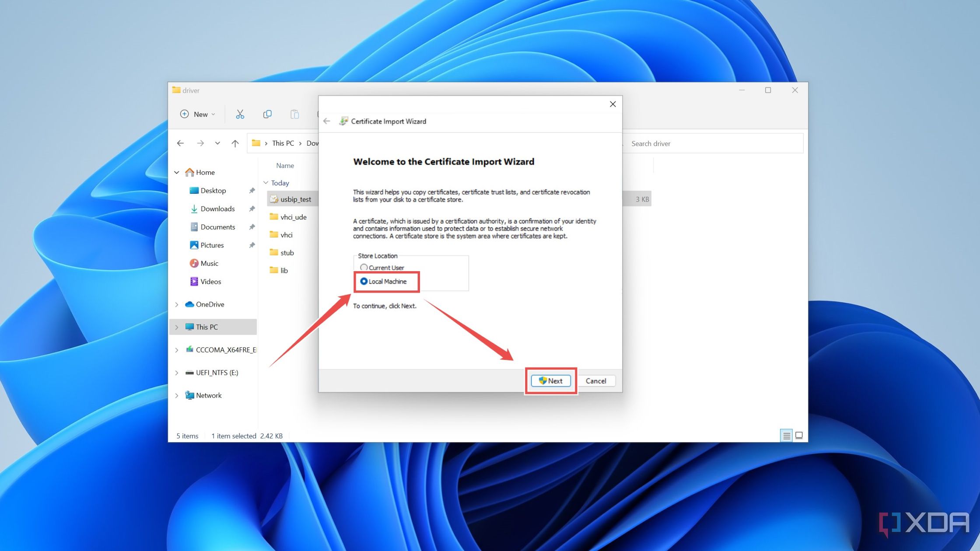Click Next to continue certificate import

tap(551, 381)
